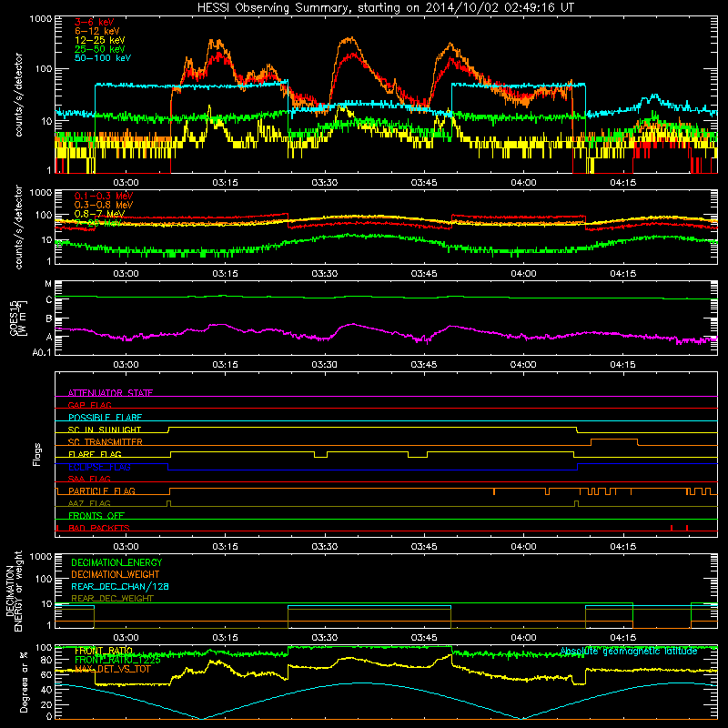Select the 80 tick on the Degrees axis
Viewport: 728px width, 728px height.
pyautogui.click(x=46, y=660)
